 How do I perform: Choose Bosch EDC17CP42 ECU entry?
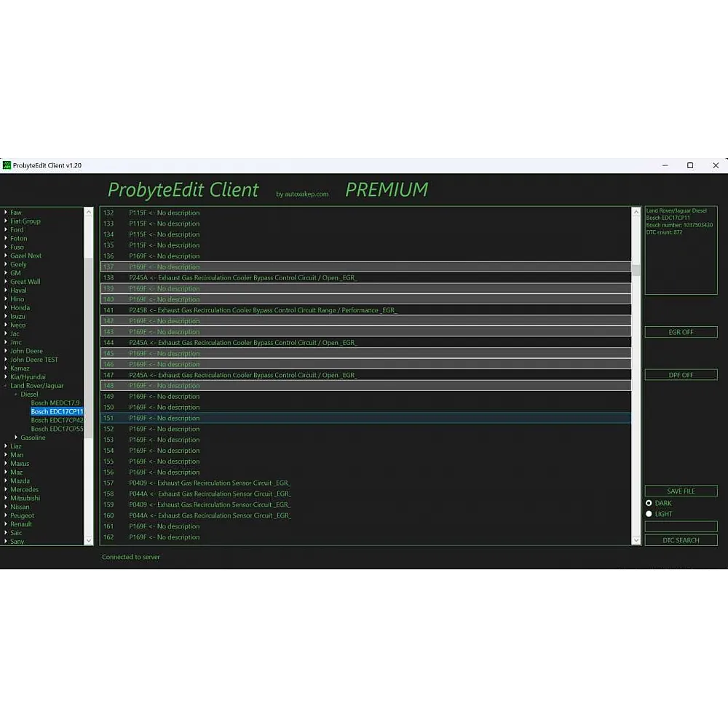(57, 420)
